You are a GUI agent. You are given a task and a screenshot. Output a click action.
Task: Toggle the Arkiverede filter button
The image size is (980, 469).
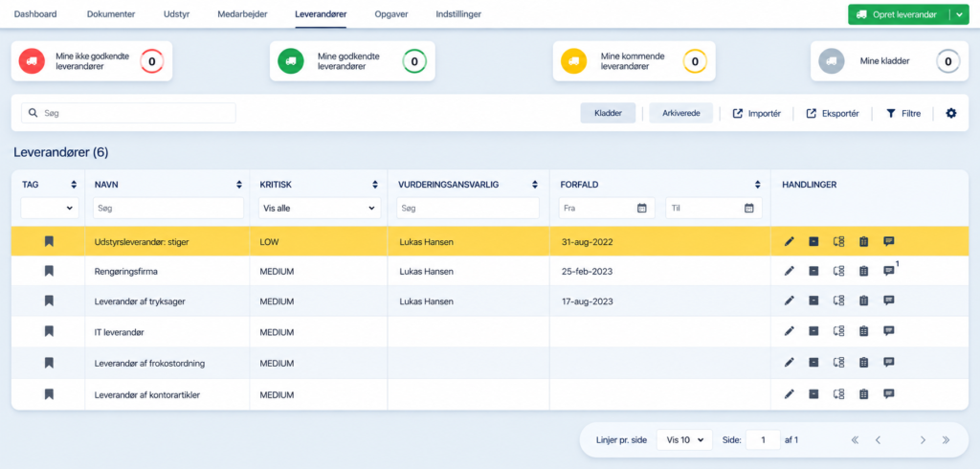tap(680, 113)
